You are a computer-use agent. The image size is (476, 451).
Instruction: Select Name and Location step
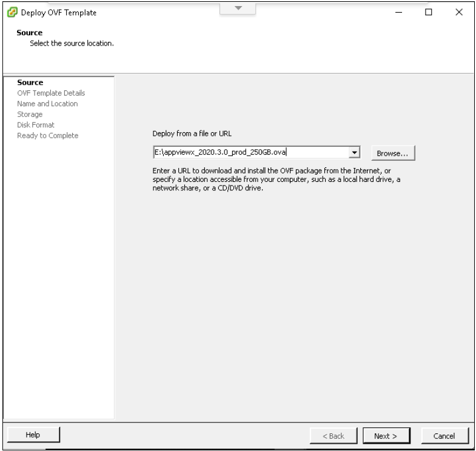47,104
